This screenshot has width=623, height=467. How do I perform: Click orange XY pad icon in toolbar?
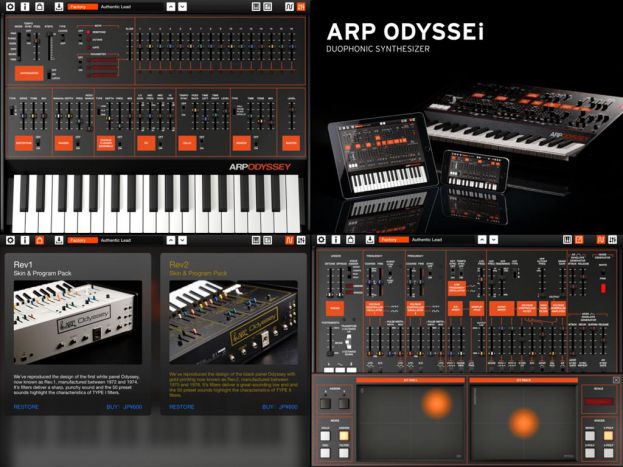click(x=579, y=239)
